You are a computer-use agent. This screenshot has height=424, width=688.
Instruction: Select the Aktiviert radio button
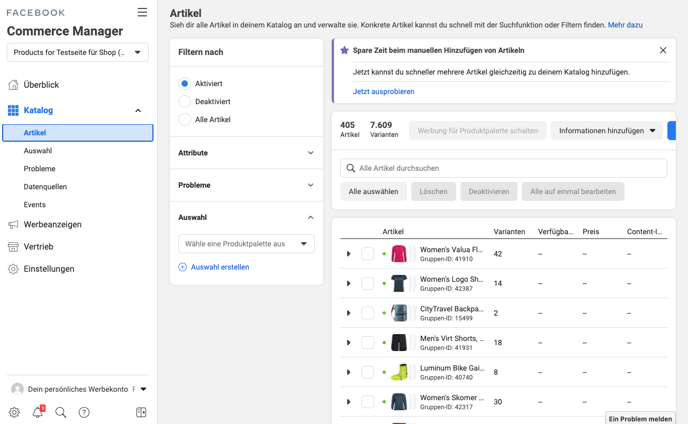click(185, 83)
